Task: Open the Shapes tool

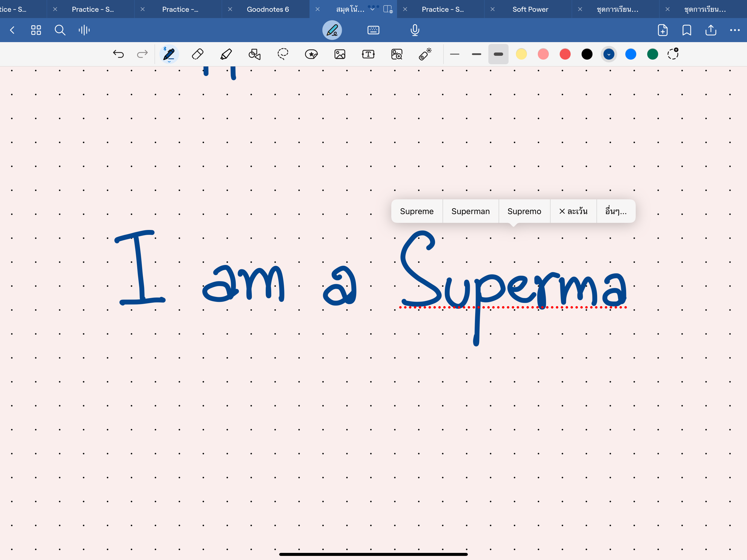Action: (x=254, y=54)
